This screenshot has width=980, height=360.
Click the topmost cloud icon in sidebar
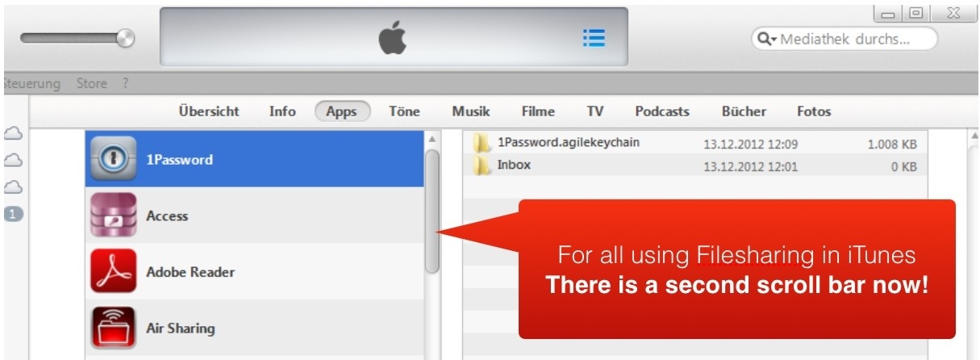[x=14, y=133]
